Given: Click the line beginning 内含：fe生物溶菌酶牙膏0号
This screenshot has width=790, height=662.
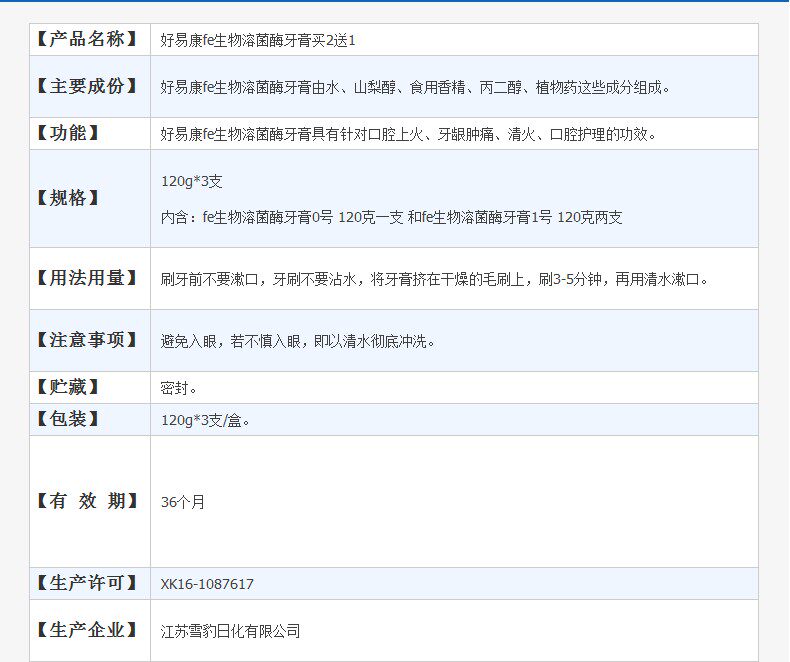Looking at the screenshot, I should (x=391, y=218).
